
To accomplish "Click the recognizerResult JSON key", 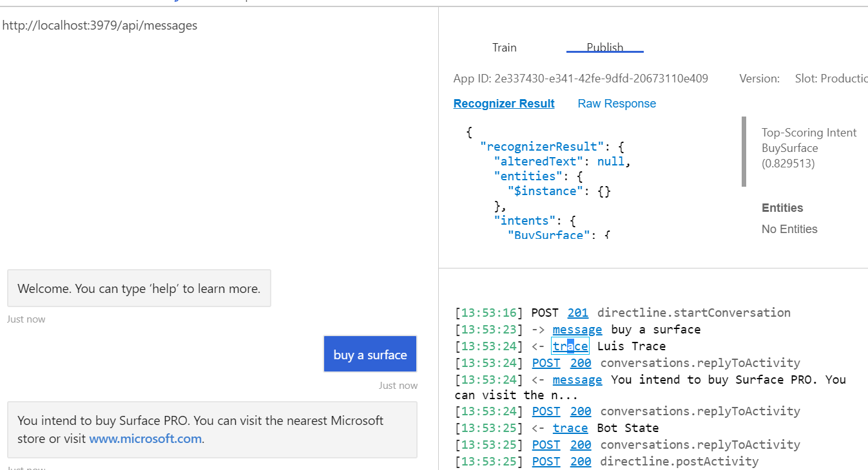I will [542, 146].
